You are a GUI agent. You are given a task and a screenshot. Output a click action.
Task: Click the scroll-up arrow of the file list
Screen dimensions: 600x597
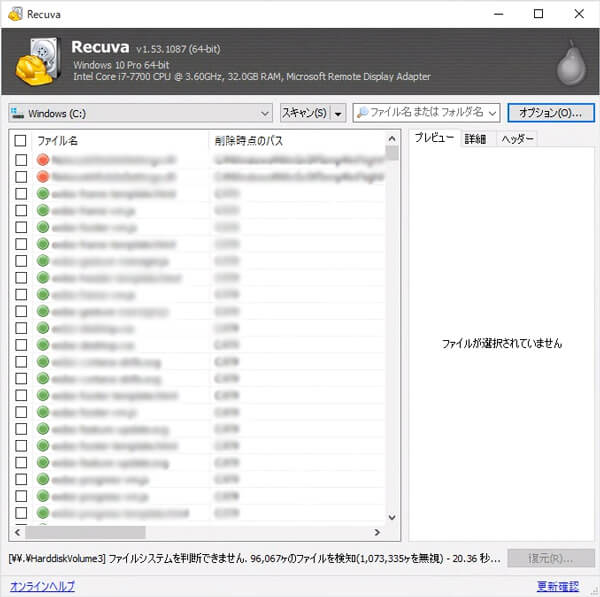392,139
